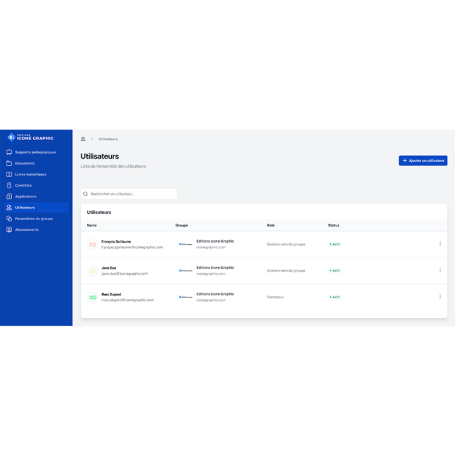Click Éditions Icone Graphic in Marc Dupont row
The height and width of the screenshot is (455, 455).
click(215, 294)
